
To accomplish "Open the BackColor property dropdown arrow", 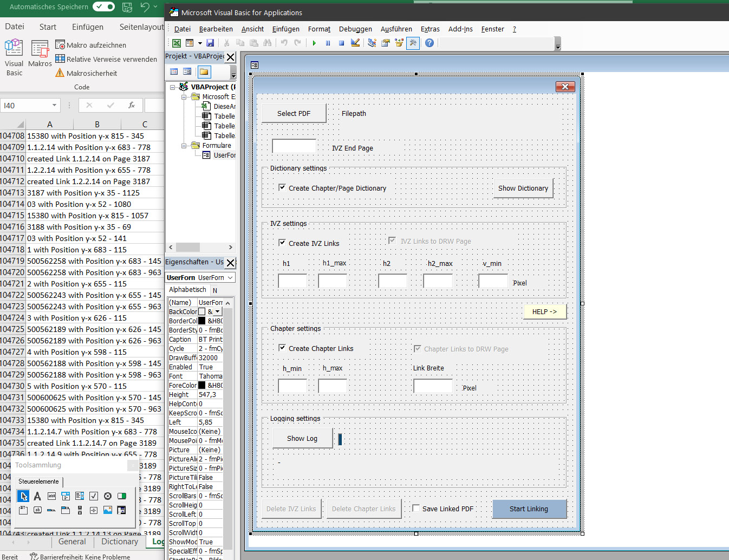I will click(218, 311).
